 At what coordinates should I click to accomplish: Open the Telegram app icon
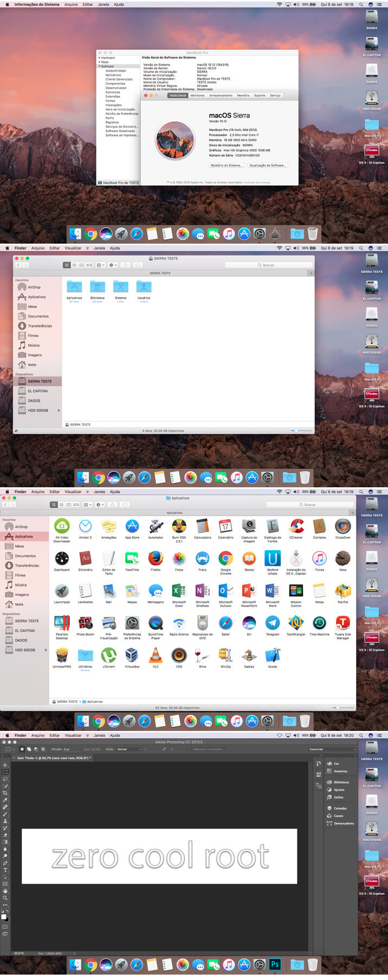(273, 623)
